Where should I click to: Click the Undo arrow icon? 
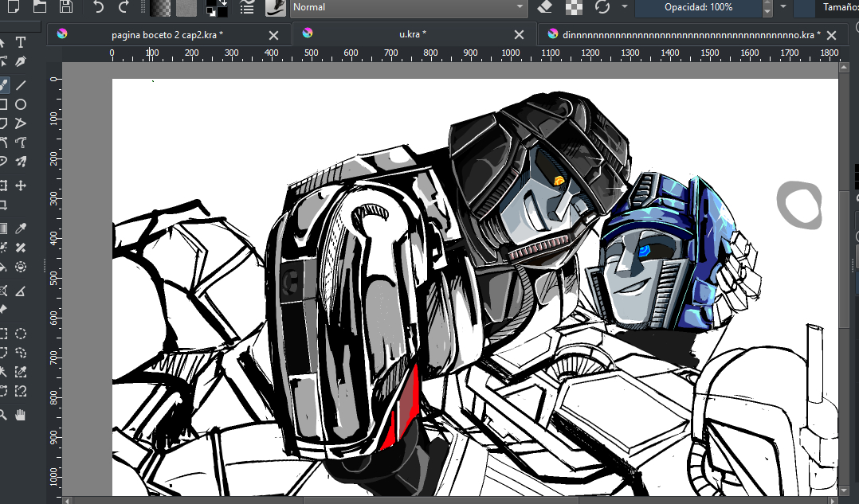(98, 7)
